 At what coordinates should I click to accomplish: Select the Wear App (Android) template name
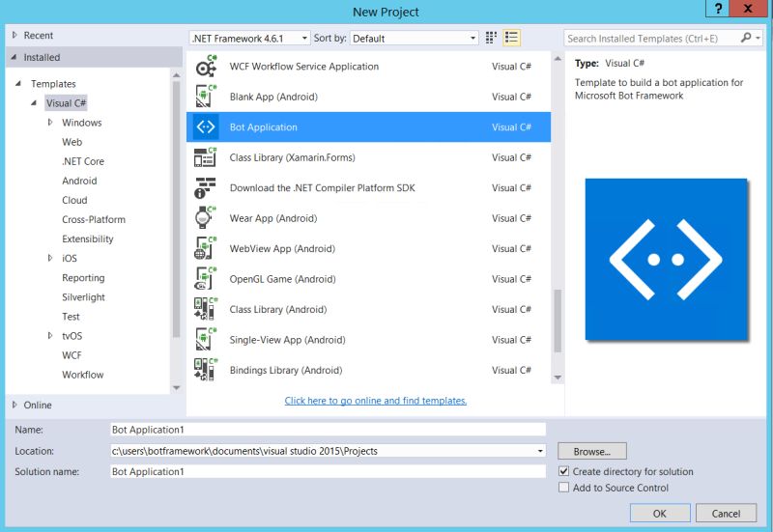[273, 218]
